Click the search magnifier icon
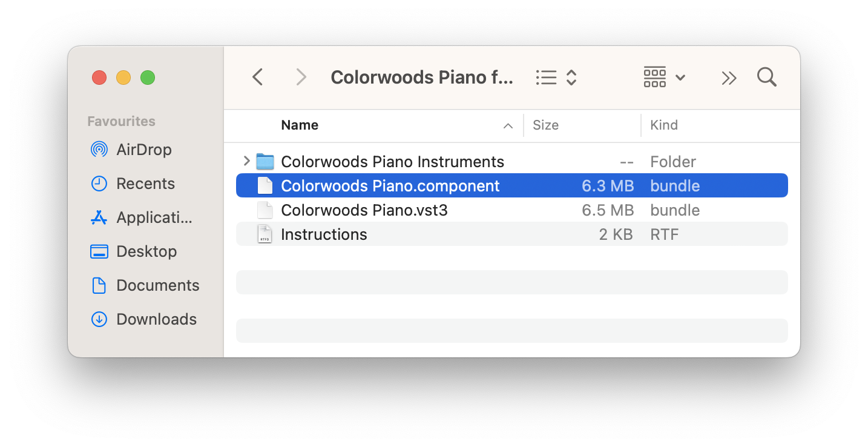 coord(766,77)
